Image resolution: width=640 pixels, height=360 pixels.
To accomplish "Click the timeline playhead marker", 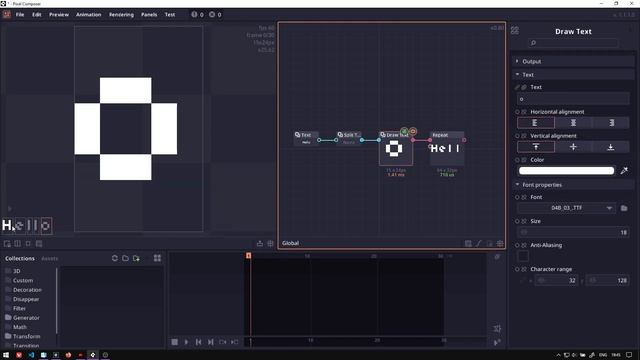I will pyautogui.click(x=248, y=256).
